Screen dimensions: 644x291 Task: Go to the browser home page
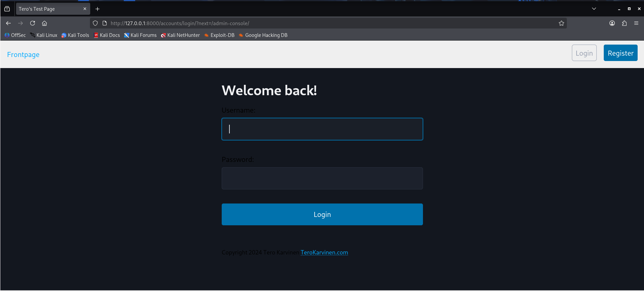click(44, 23)
